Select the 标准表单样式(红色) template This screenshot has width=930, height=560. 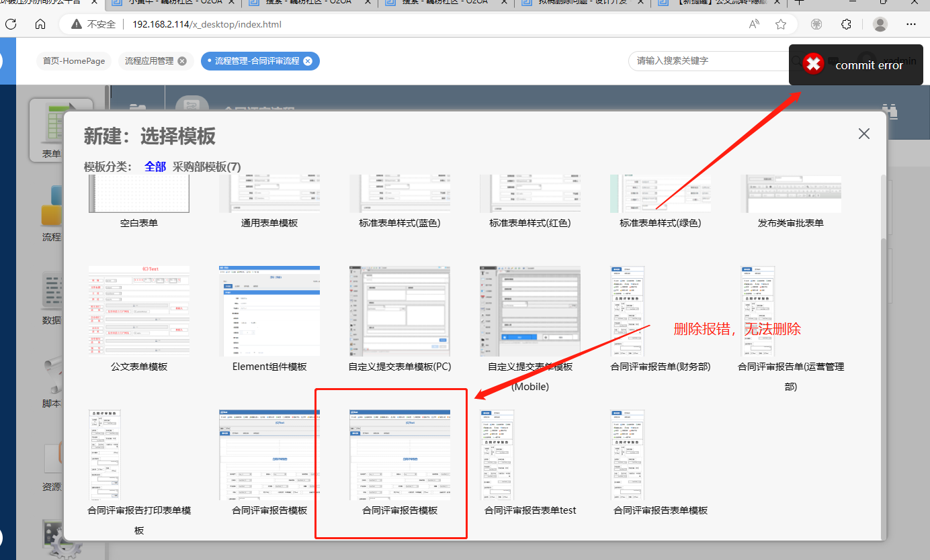[x=530, y=200]
